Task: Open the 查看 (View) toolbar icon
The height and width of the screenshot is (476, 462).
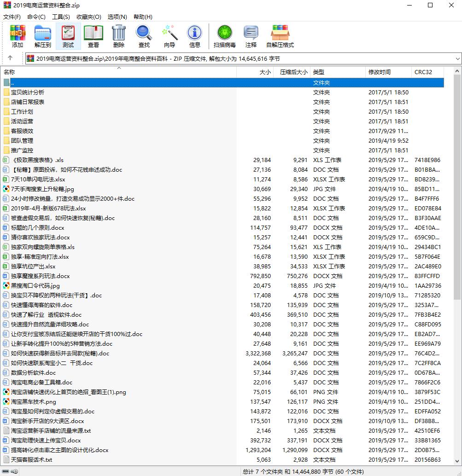Action: 94,36
